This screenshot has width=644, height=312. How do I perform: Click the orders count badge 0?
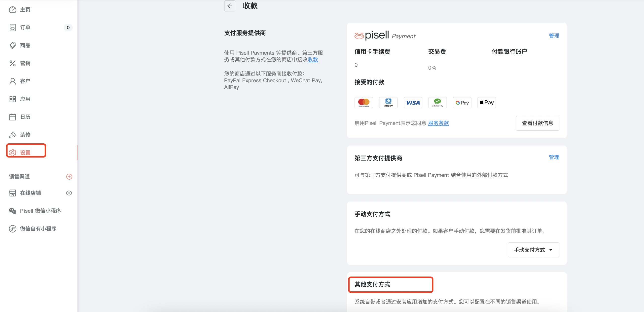point(68,28)
